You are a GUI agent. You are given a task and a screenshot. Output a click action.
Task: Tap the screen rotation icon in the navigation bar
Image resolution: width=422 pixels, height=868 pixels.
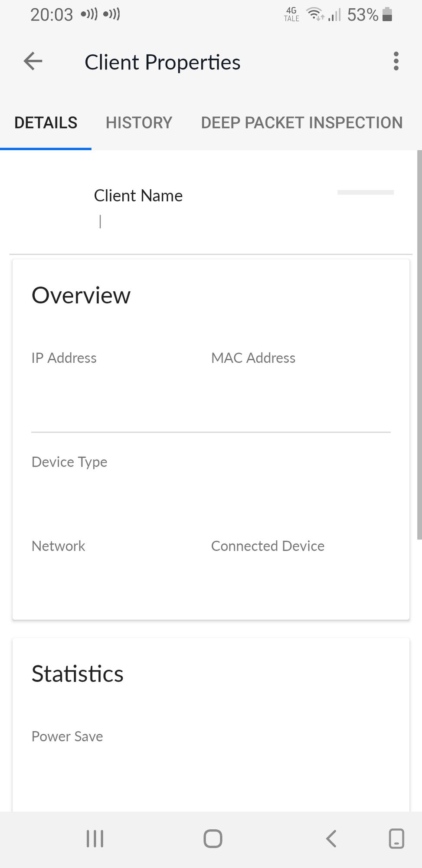(396, 838)
